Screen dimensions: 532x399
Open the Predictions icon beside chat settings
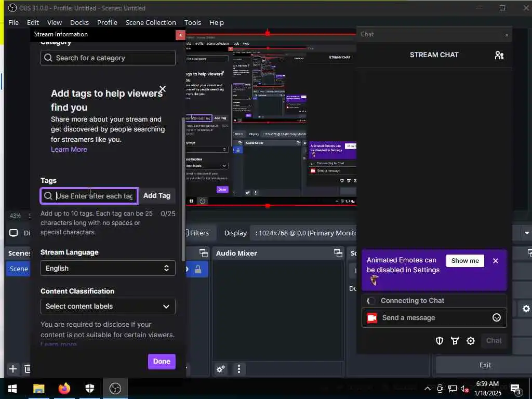click(x=455, y=341)
